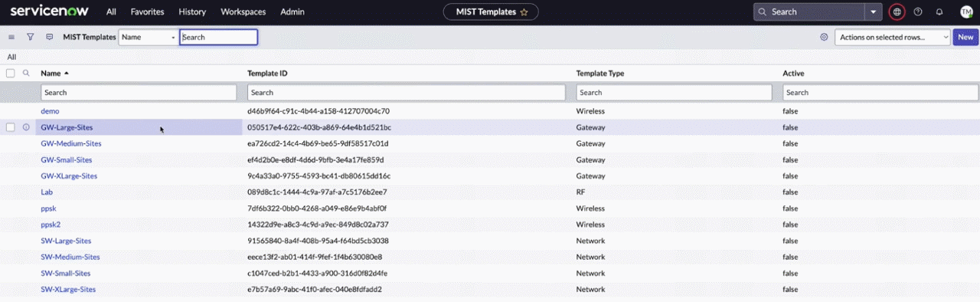Open Actions on selected rows dropdown
Screen dimensions: 980x302
click(892, 37)
